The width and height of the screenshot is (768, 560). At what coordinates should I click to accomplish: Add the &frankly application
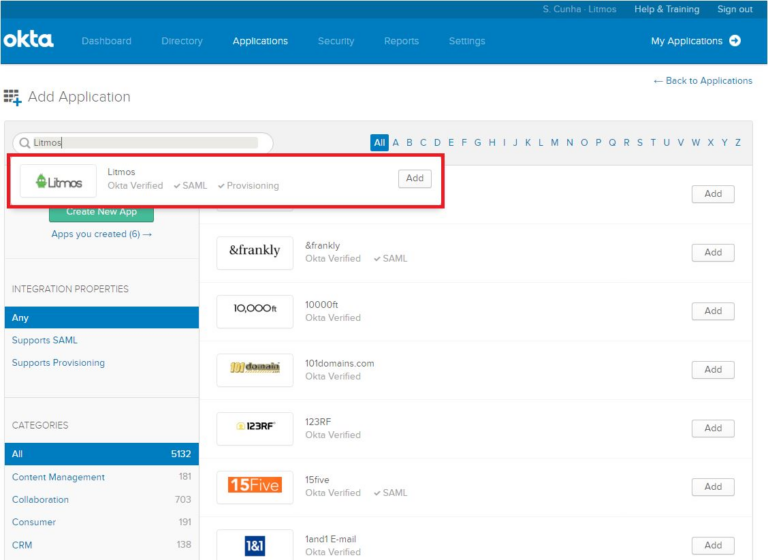713,252
